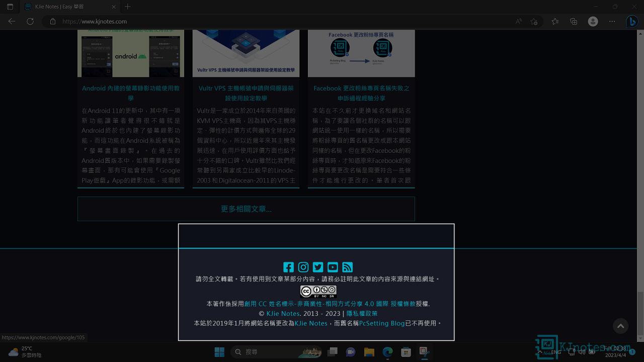This screenshot has width=644, height=362.
Task: Open the Twitter icon in footer
Action: click(x=318, y=267)
